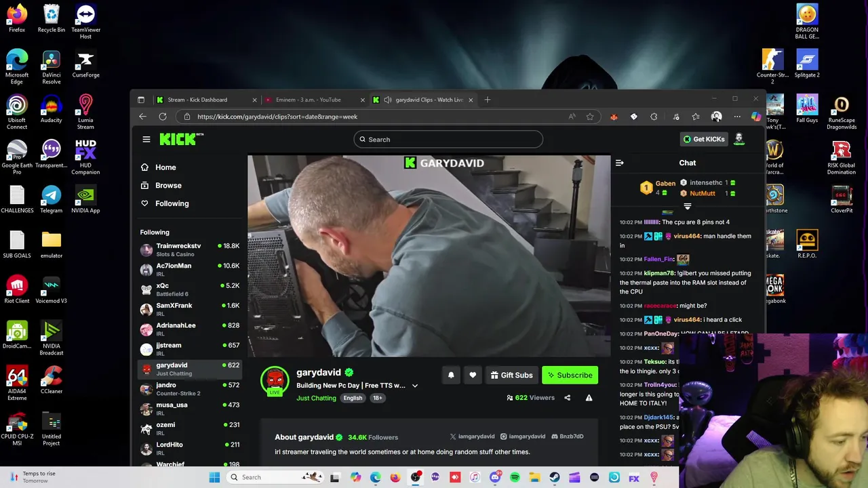
Task: Click the Gift Subs button
Action: click(511, 375)
